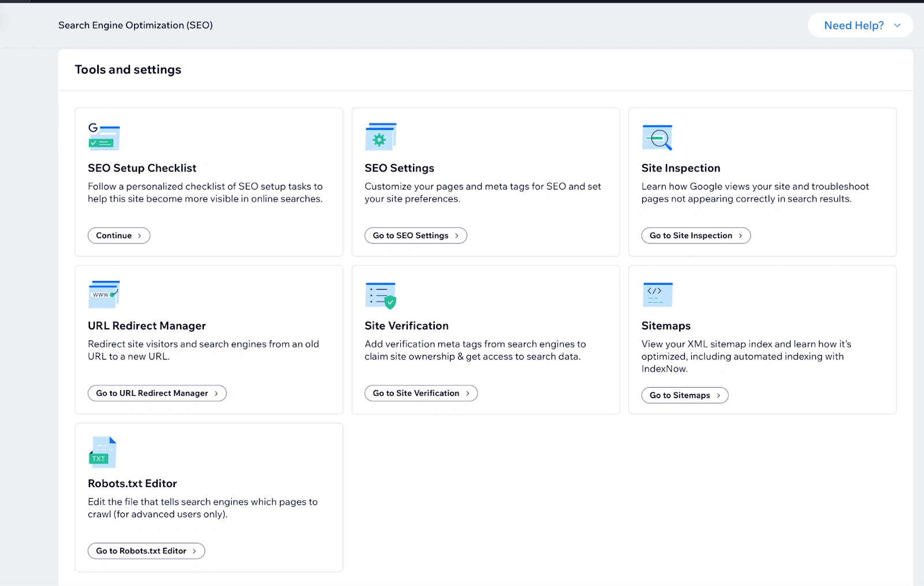The height and width of the screenshot is (586, 924).
Task: Click the Search Engine Optimization (SEO) breadcrumb
Action: tap(136, 25)
